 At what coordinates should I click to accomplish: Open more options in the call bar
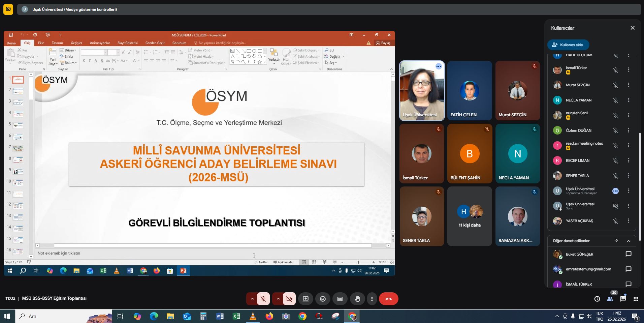point(372,299)
